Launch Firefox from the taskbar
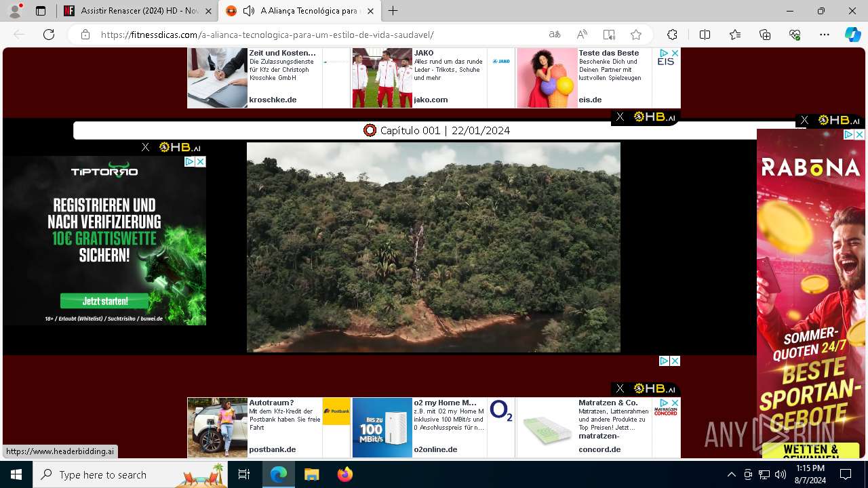The height and width of the screenshot is (488, 868). (344, 474)
